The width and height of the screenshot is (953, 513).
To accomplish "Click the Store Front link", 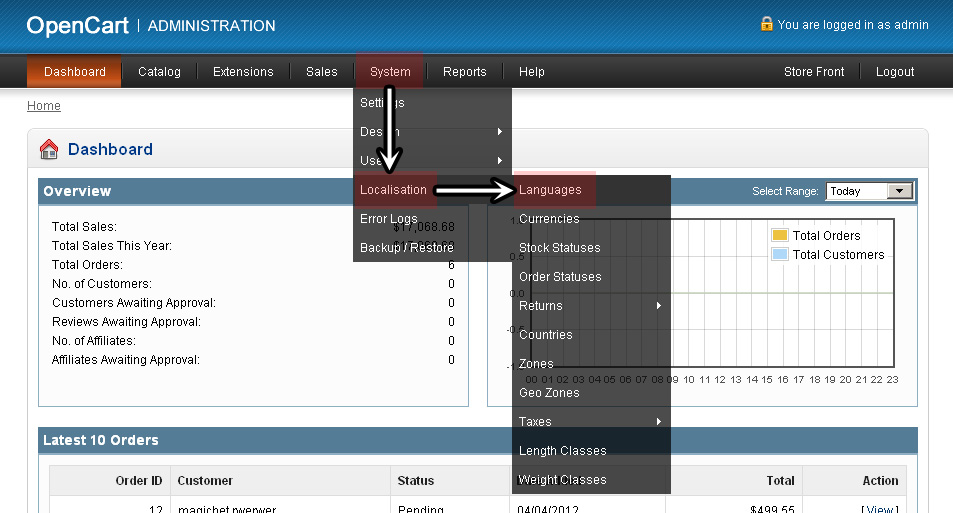I will 814,72.
